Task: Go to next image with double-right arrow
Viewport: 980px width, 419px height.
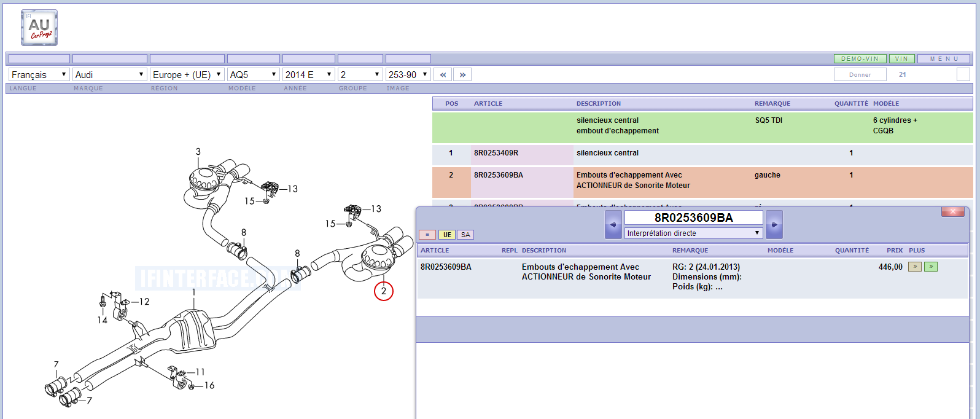Action: coord(462,74)
